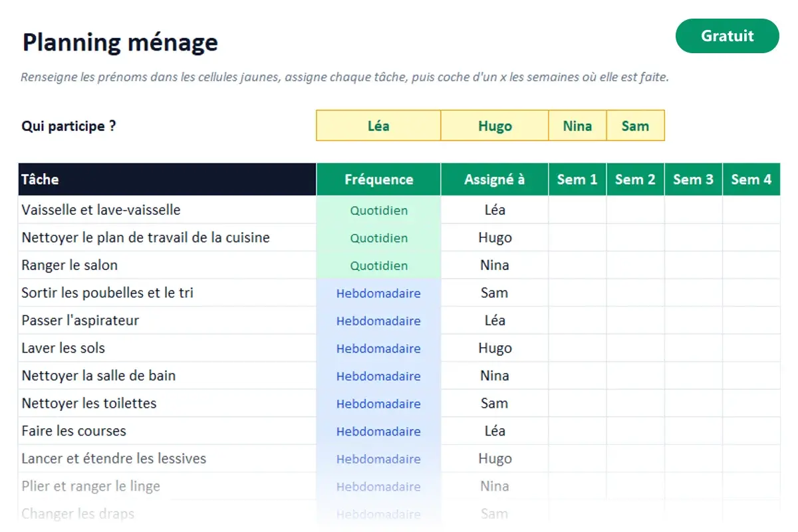Click Sam assigned to Nettoyer les toilettes
This screenshot has width=798, height=532.
[495, 404]
